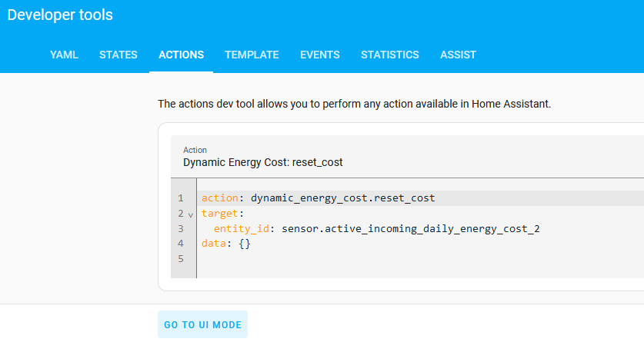
Task: Click the 'target:' key in editor
Action: coord(222,213)
